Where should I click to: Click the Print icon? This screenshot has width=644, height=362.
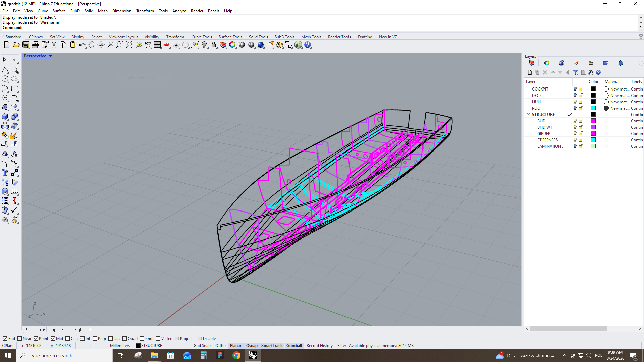[x=35, y=45]
